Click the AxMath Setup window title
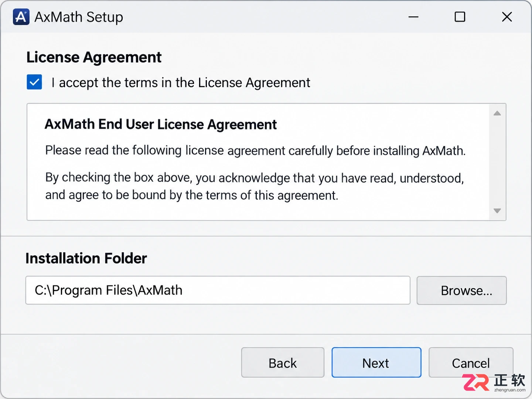 (79, 17)
